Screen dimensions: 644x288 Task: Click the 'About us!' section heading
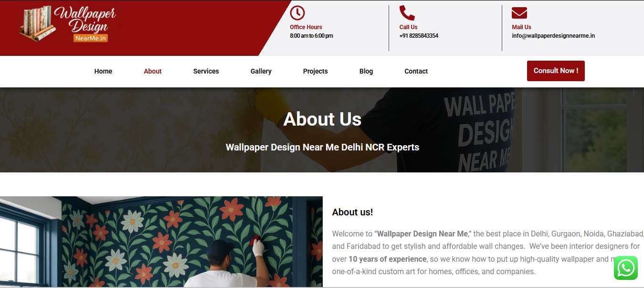point(352,212)
